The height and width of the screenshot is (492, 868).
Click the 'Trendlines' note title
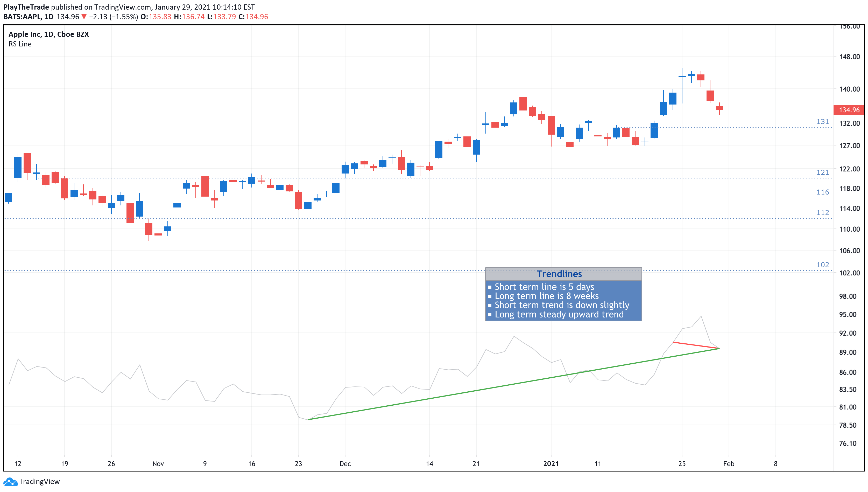coord(559,274)
